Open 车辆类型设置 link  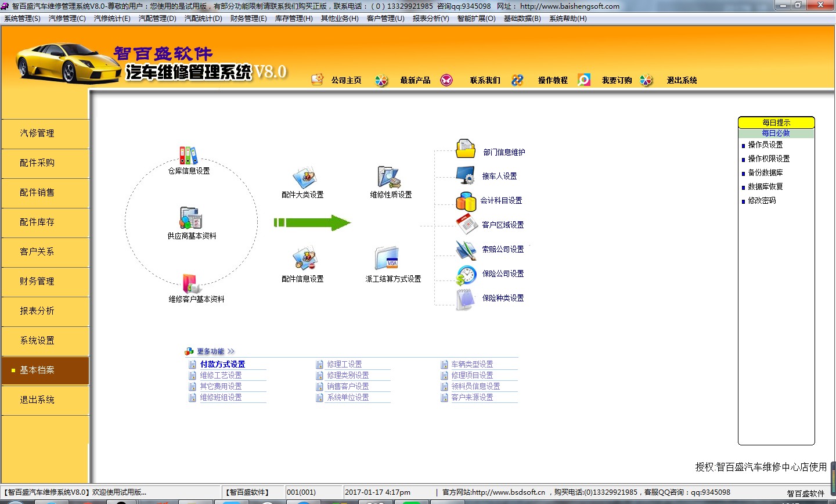point(472,364)
